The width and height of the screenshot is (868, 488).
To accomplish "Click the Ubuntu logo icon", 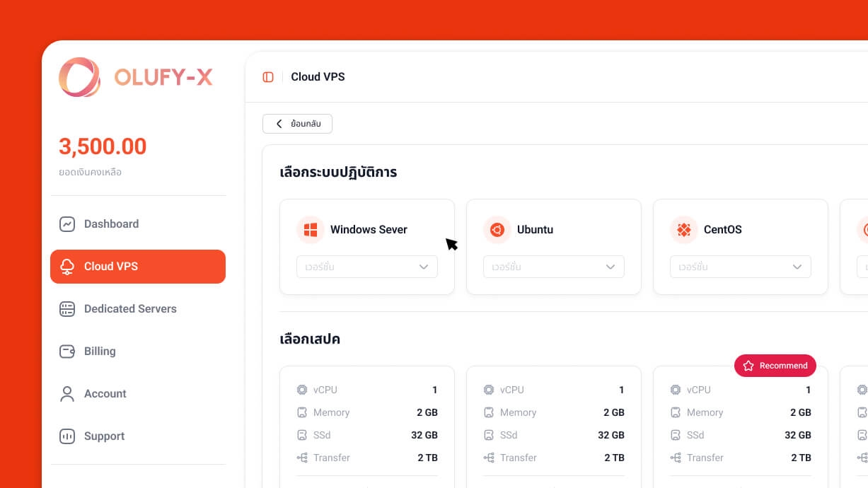I will pos(497,230).
